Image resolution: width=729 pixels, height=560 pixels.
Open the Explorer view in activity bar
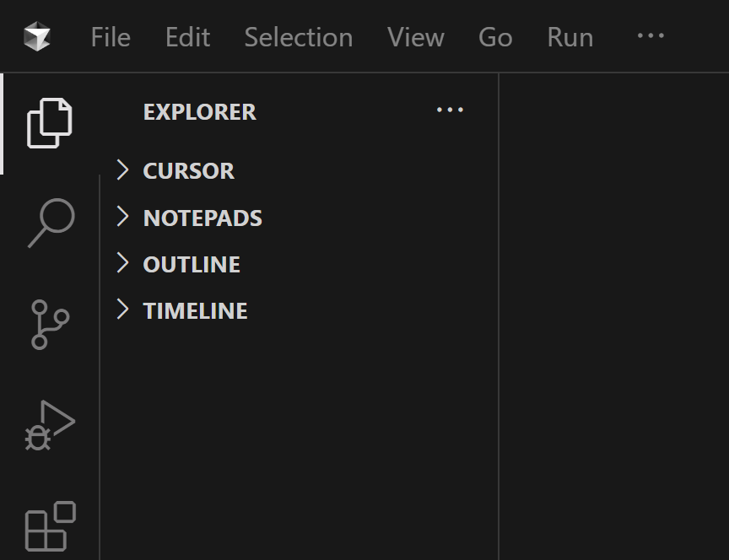pyautogui.click(x=50, y=123)
